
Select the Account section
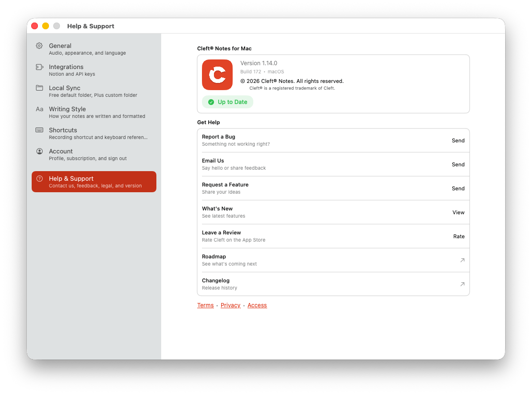(x=94, y=154)
